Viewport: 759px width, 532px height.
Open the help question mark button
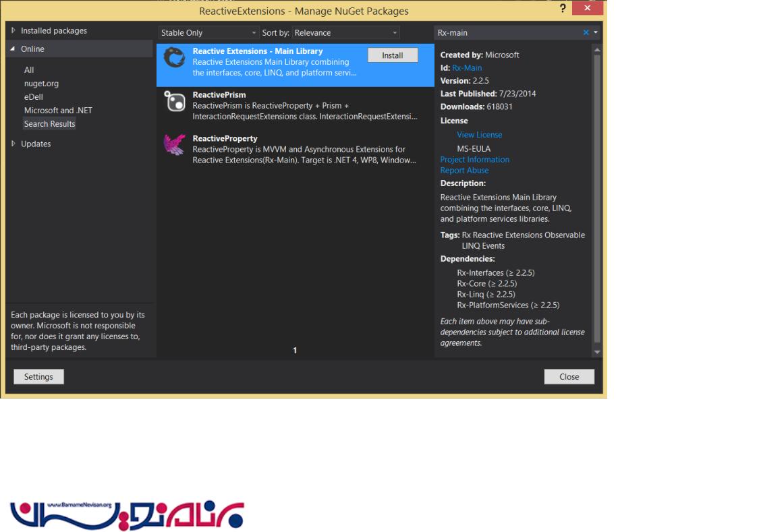(x=563, y=8)
